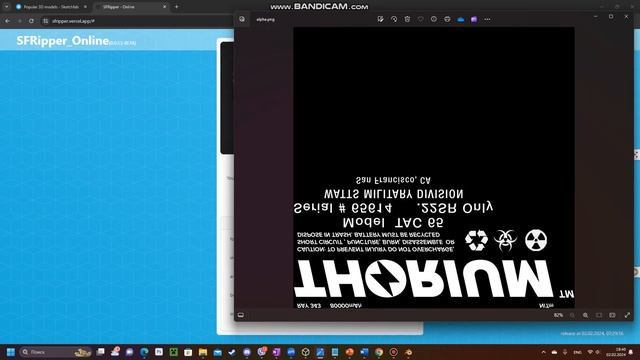Click the print icon in Photos toolbar
Screen dimensions: 640x360
click(x=447, y=19)
